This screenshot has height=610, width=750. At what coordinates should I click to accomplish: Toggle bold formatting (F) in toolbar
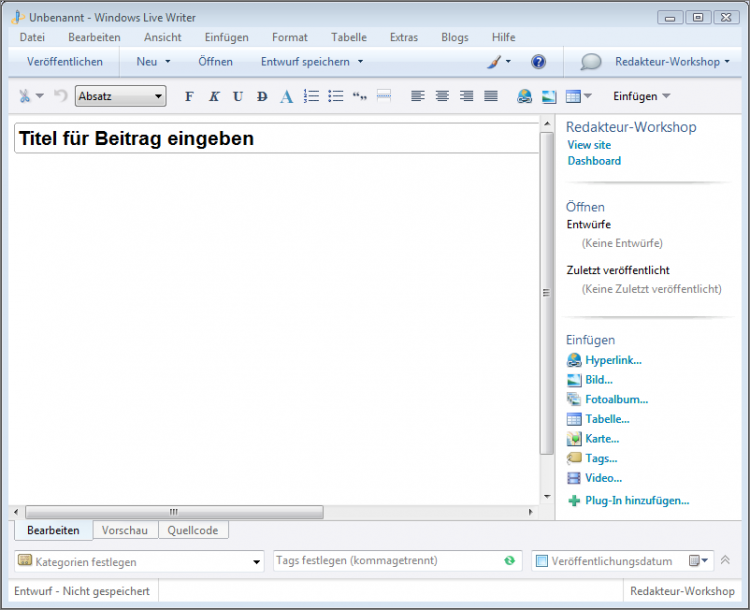[x=189, y=96]
